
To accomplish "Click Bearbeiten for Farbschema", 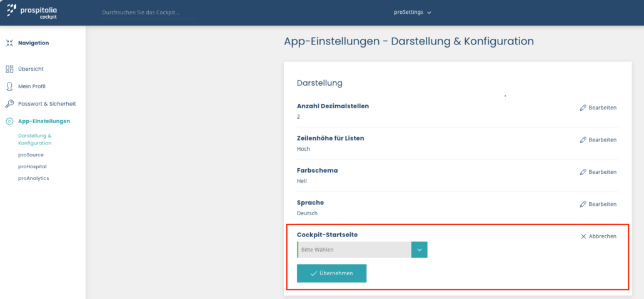I will pyautogui.click(x=598, y=172).
